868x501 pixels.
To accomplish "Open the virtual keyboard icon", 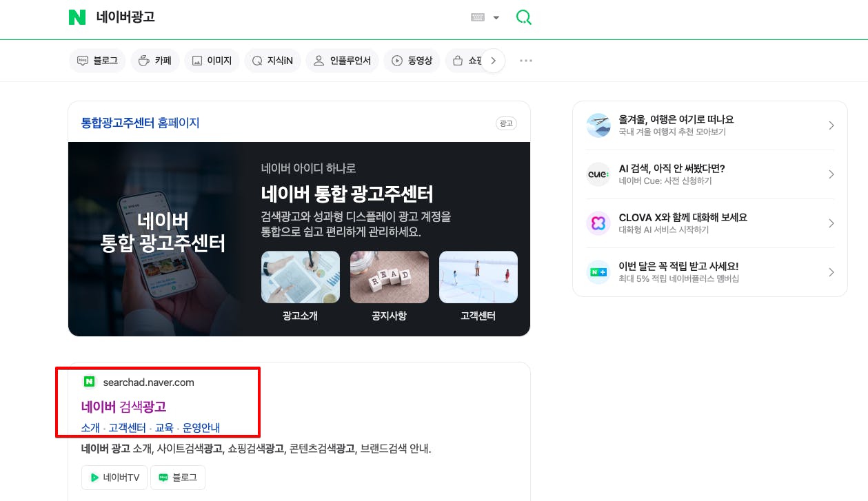I will point(478,17).
